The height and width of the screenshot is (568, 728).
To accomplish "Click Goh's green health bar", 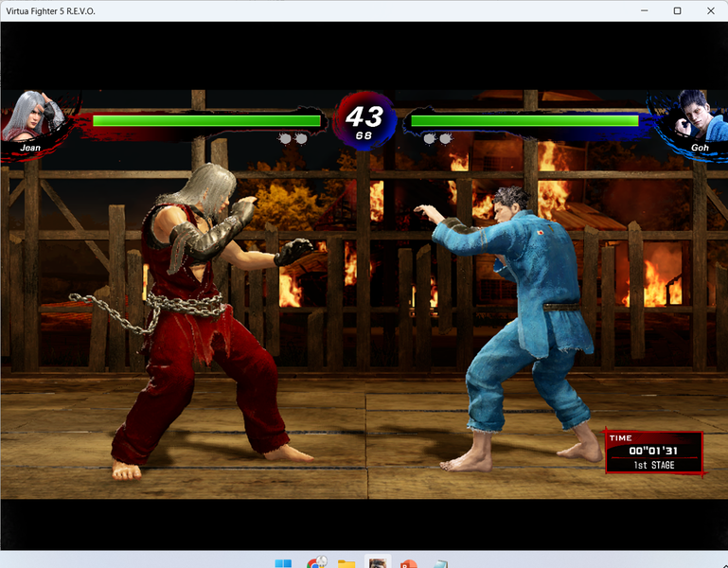I will [x=524, y=121].
